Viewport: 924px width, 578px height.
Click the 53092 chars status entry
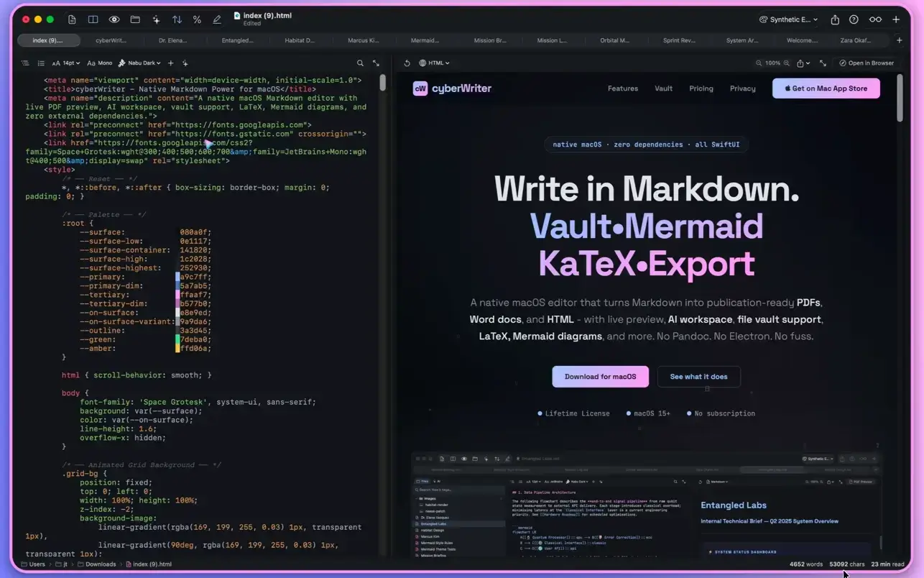point(847,564)
